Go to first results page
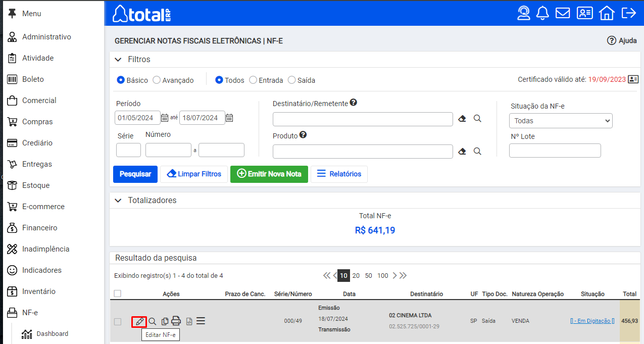644x344 pixels. [x=327, y=276]
